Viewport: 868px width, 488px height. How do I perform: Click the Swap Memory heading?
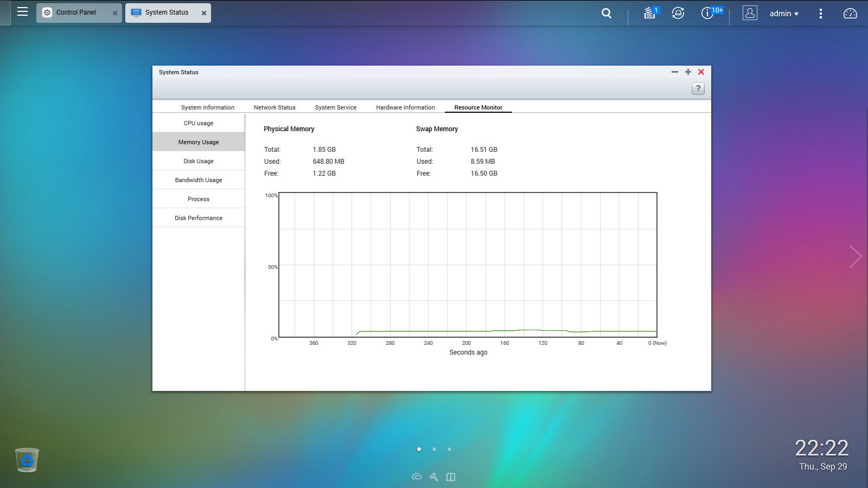pos(437,129)
